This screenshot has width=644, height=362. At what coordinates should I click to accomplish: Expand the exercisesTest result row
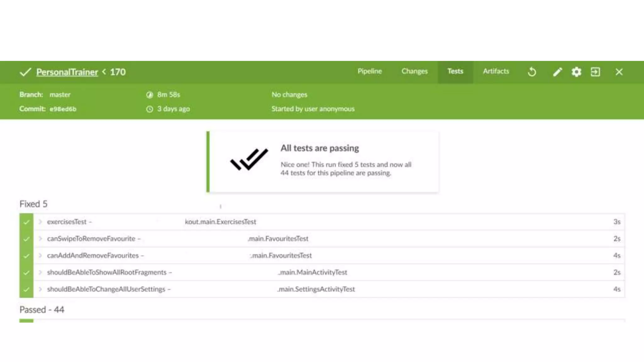(x=40, y=222)
